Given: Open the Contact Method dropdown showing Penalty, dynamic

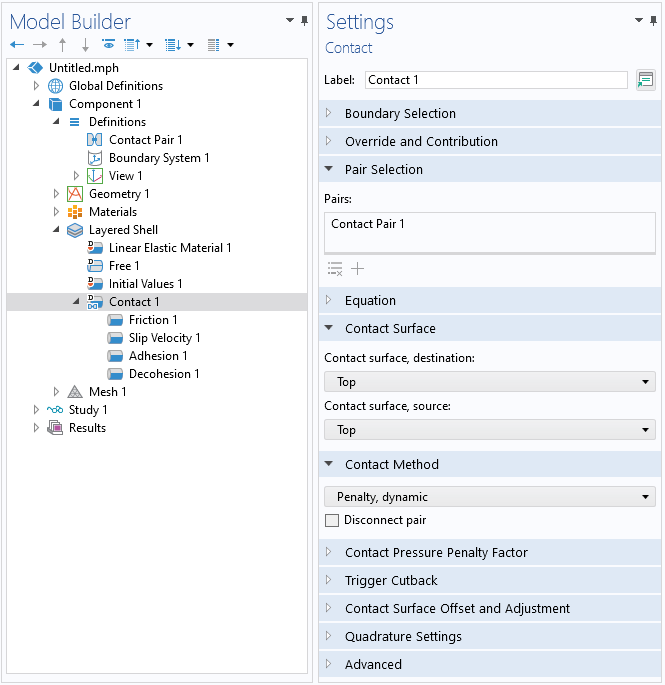Looking at the screenshot, I should point(489,497).
